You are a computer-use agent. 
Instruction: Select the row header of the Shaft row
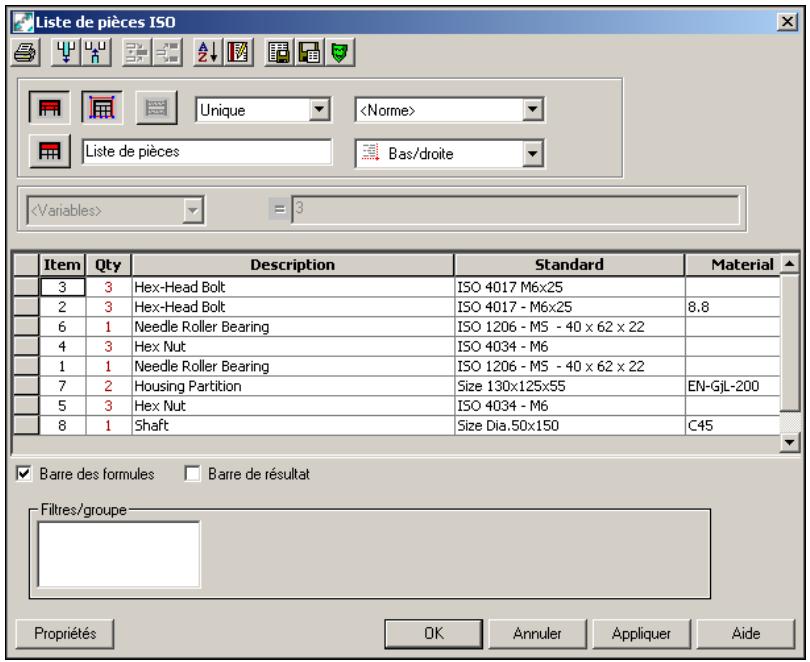[x=26, y=425]
